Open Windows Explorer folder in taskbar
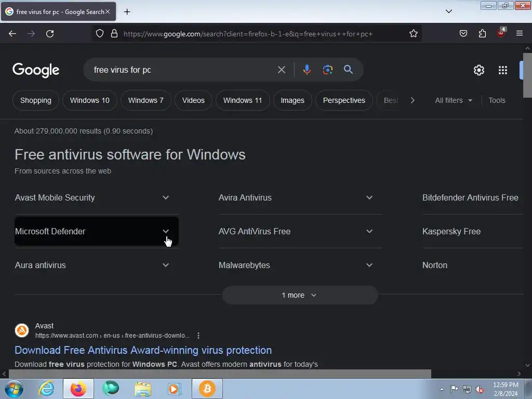Viewport: 532px width, 399px height. (143, 389)
